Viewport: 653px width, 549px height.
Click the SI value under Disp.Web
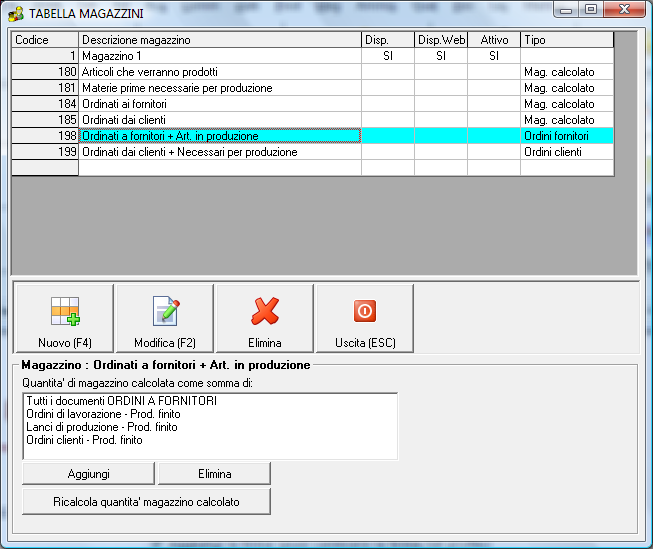pyautogui.click(x=441, y=56)
